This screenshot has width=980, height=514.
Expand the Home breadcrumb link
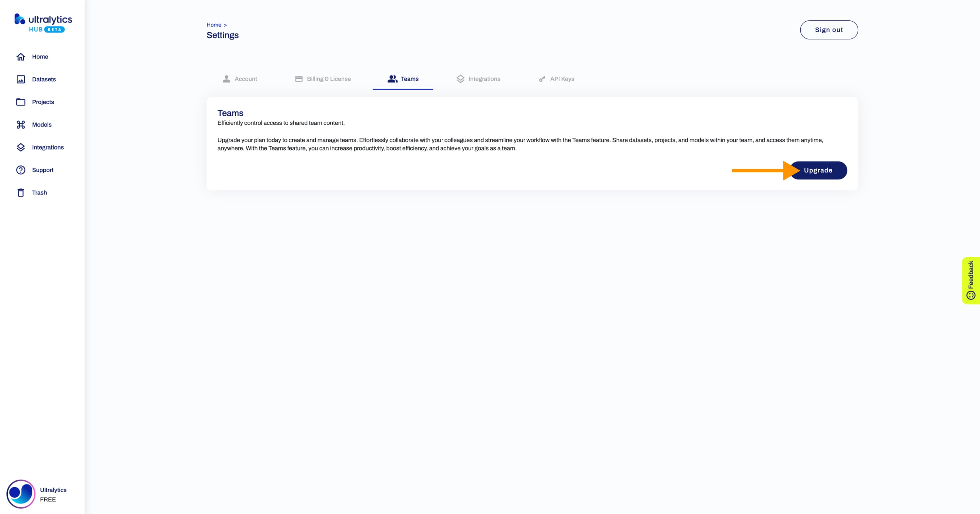click(214, 24)
